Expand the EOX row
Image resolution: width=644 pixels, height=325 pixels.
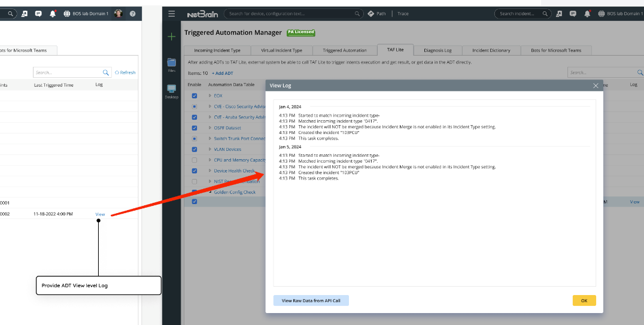click(210, 96)
